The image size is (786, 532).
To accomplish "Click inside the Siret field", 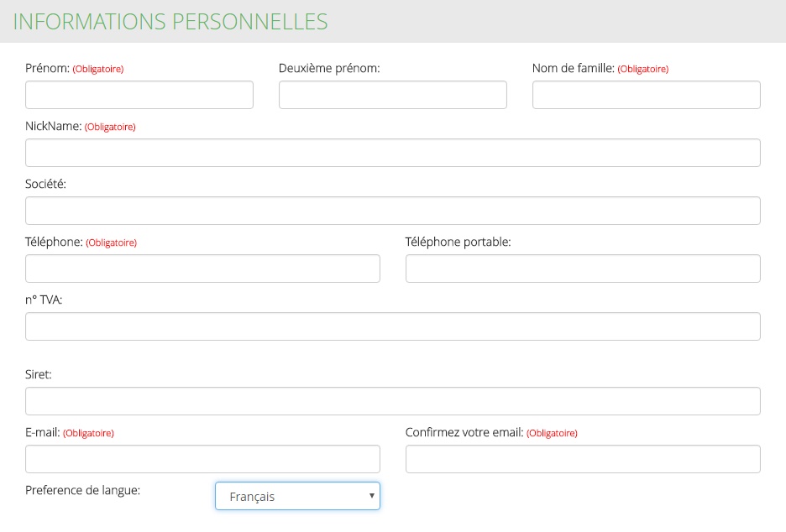I will (x=393, y=401).
